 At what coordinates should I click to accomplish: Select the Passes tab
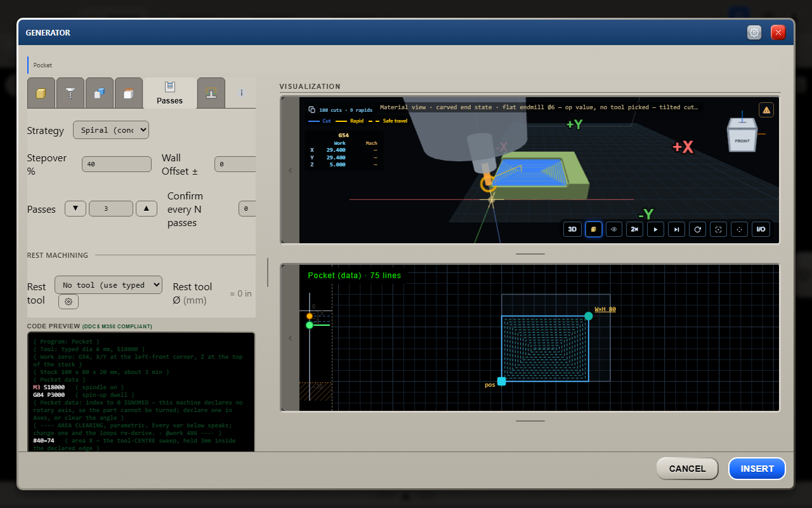[169, 93]
